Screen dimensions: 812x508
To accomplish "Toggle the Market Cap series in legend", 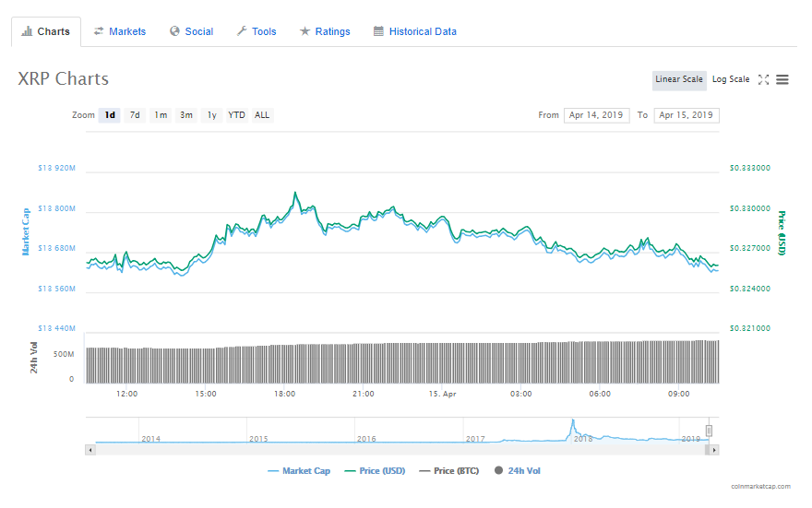I will pos(299,471).
